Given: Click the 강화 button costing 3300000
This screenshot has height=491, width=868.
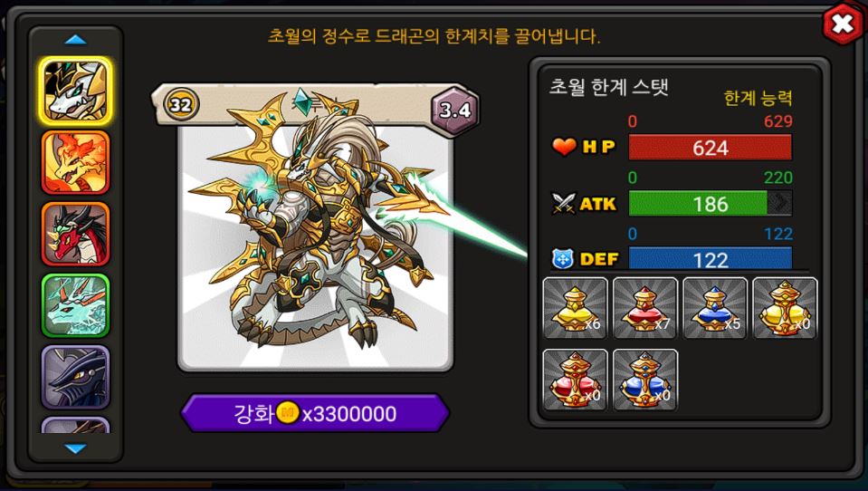Looking at the screenshot, I should (x=315, y=413).
